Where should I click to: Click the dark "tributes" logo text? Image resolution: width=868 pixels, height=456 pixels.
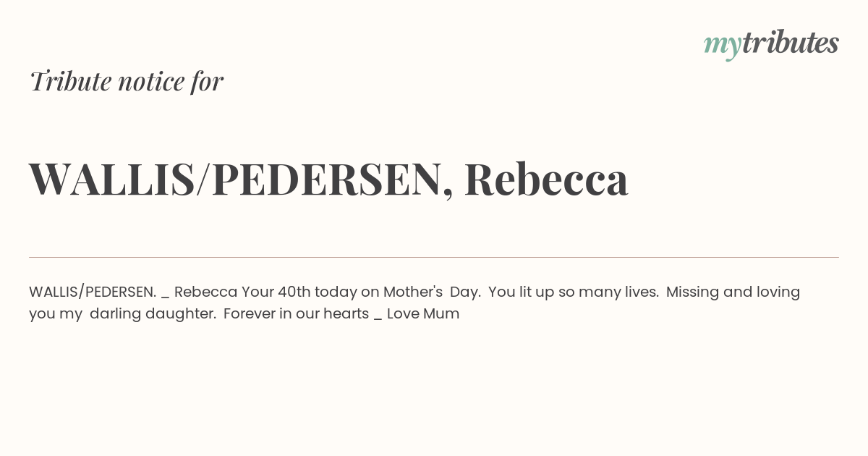(x=791, y=43)
